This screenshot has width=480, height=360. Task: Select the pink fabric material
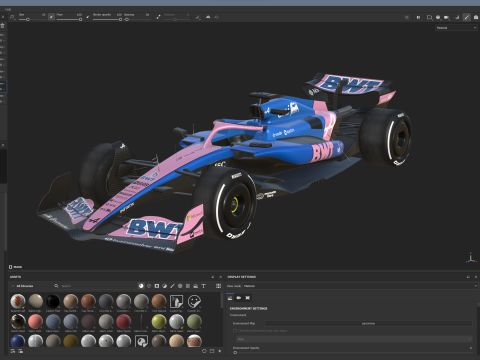pyautogui.click(x=35, y=322)
